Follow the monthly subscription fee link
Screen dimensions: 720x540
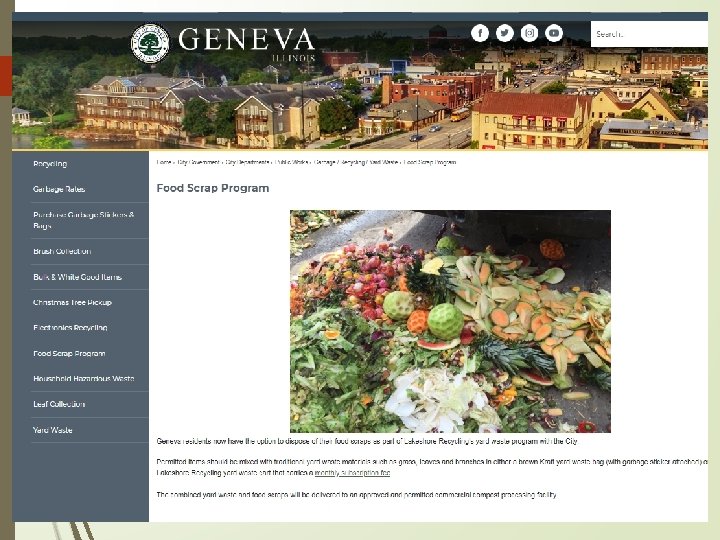pyautogui.click(x=352, y=472)
